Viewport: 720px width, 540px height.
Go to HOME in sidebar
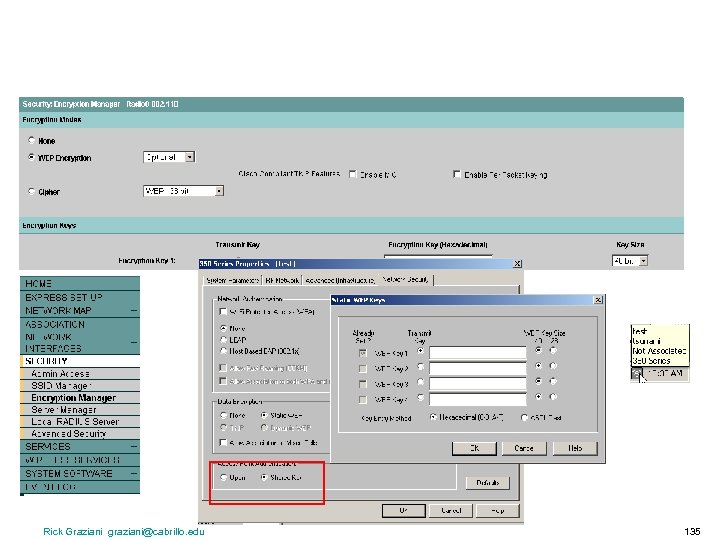coord(80,283)
